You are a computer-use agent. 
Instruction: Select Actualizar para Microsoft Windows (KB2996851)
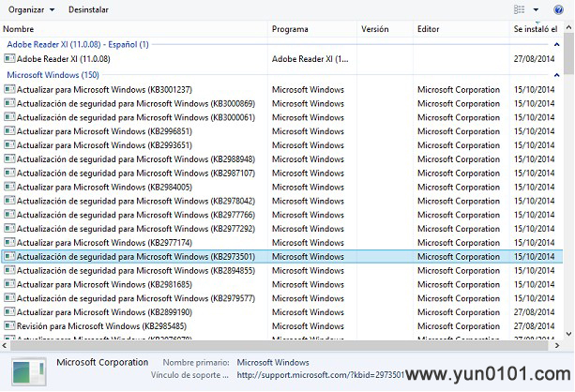(104, 131)
